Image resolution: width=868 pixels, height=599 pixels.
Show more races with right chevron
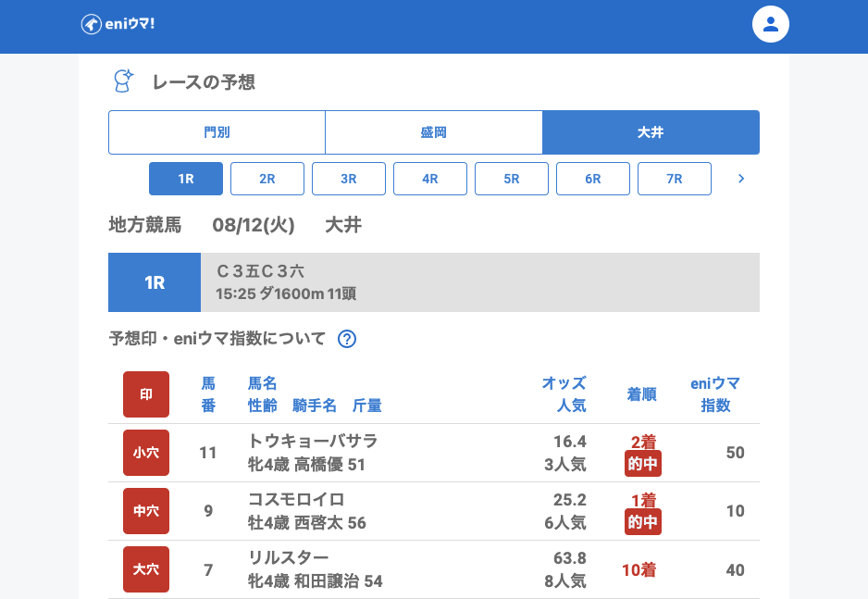(x=740, y=179)
